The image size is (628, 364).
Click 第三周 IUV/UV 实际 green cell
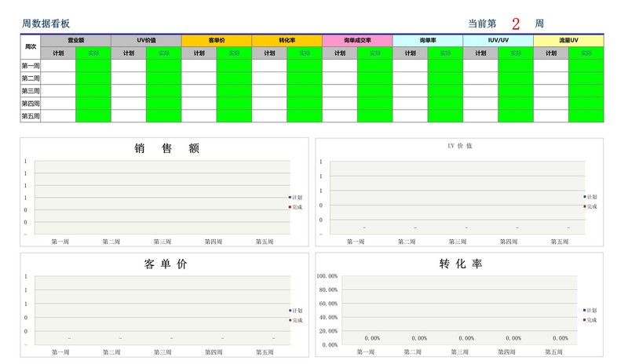click(x=516, y=91)
